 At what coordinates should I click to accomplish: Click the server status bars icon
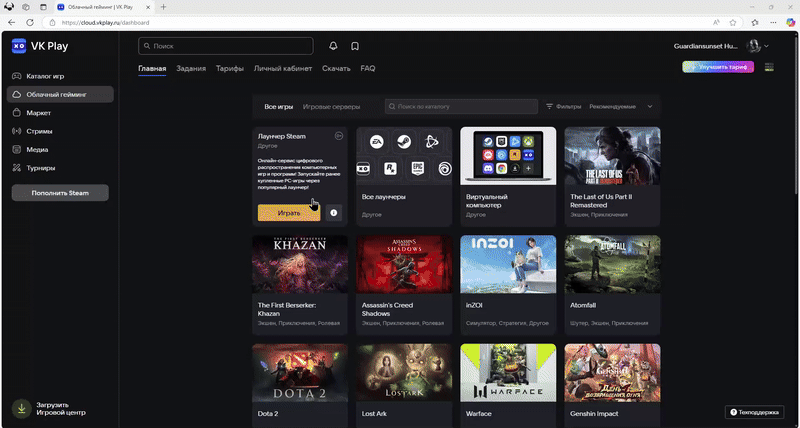769,67
